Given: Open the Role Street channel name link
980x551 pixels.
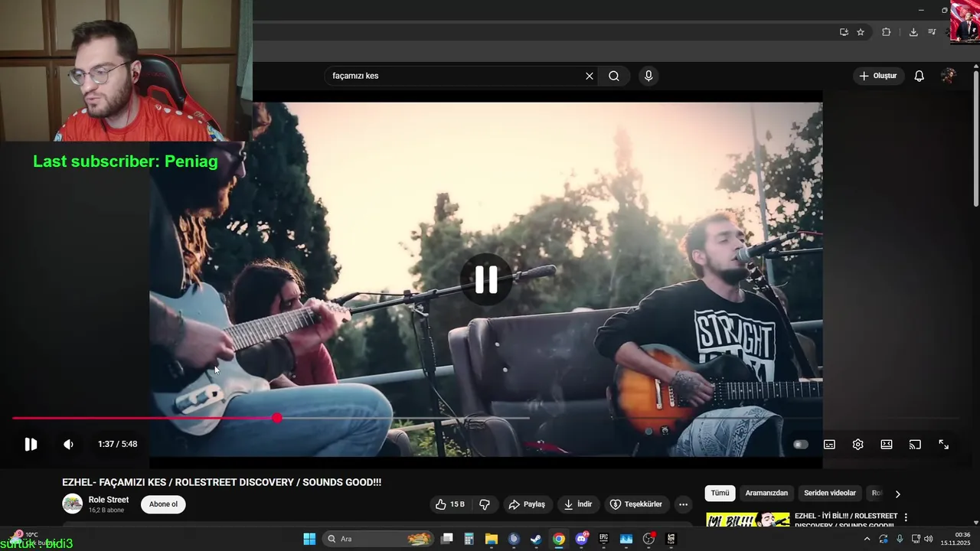Looking at the screenshot, I should (x=109, y=500).
